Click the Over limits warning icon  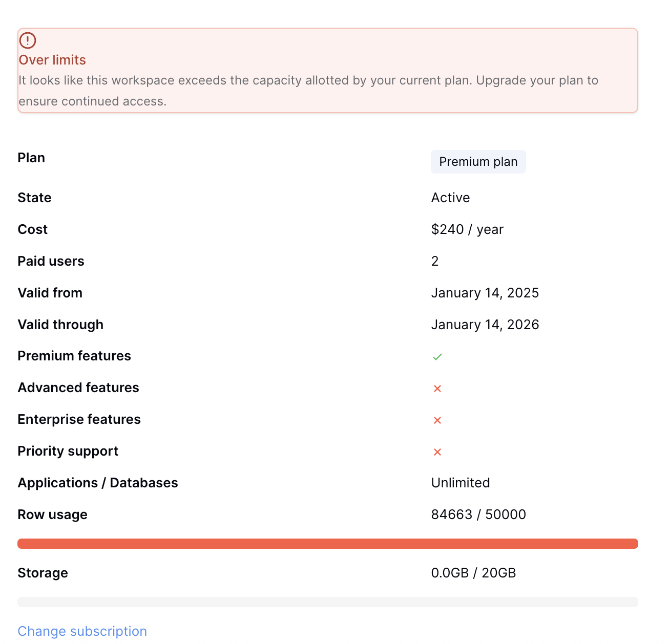[28, 40]
